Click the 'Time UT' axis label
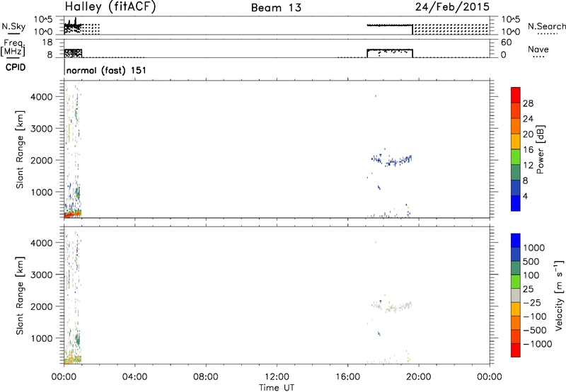This screenshot has width=566, height=392. pyautogui.click(x=277, y=388)
